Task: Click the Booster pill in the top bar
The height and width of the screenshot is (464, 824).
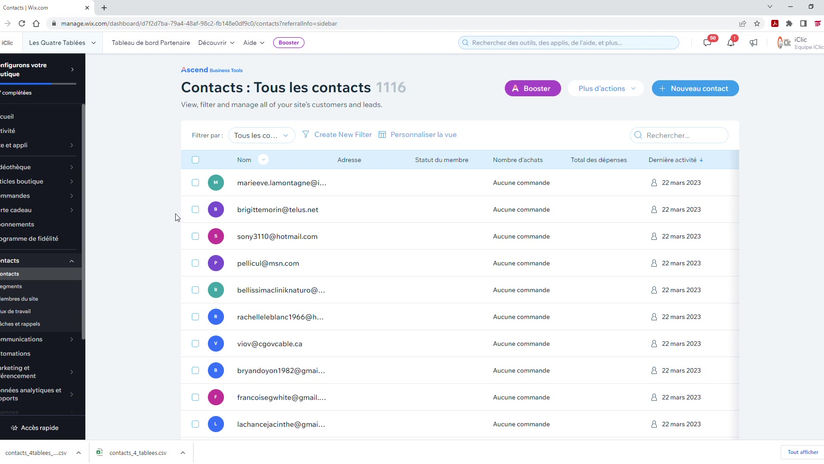Action: click(289, 43)
